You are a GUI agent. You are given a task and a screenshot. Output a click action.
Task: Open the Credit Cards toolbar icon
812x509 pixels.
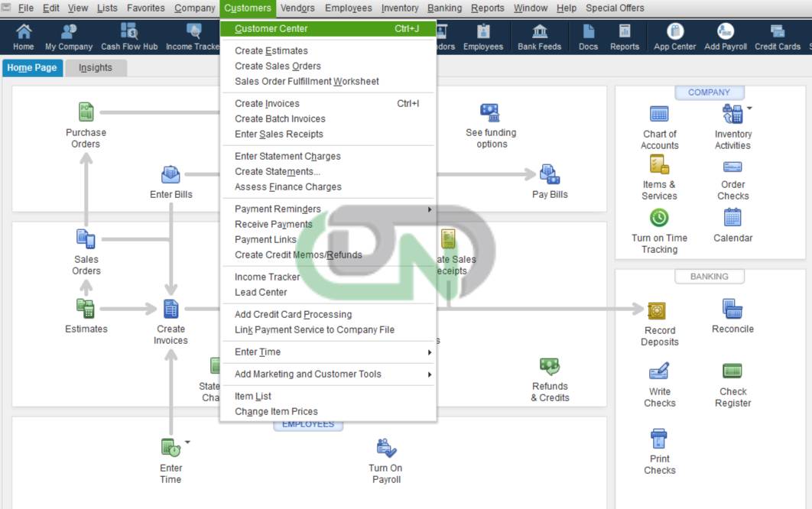tap(777, 36)
